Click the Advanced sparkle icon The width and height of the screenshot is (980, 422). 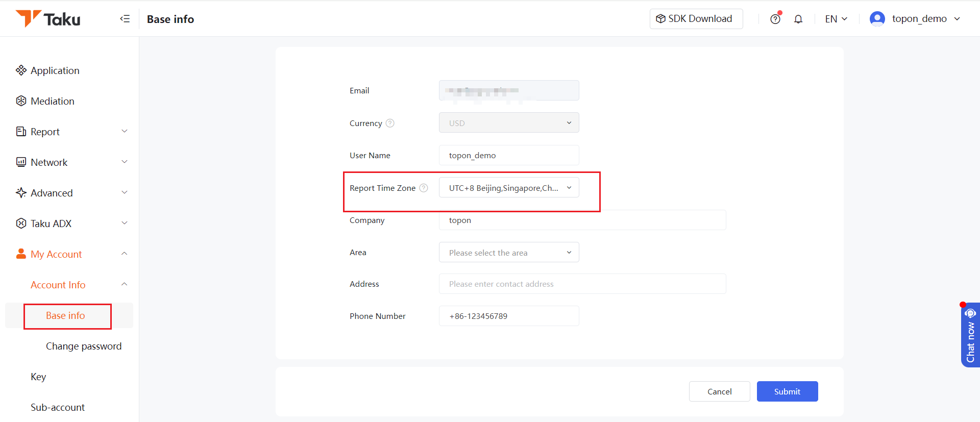point(21,193)
